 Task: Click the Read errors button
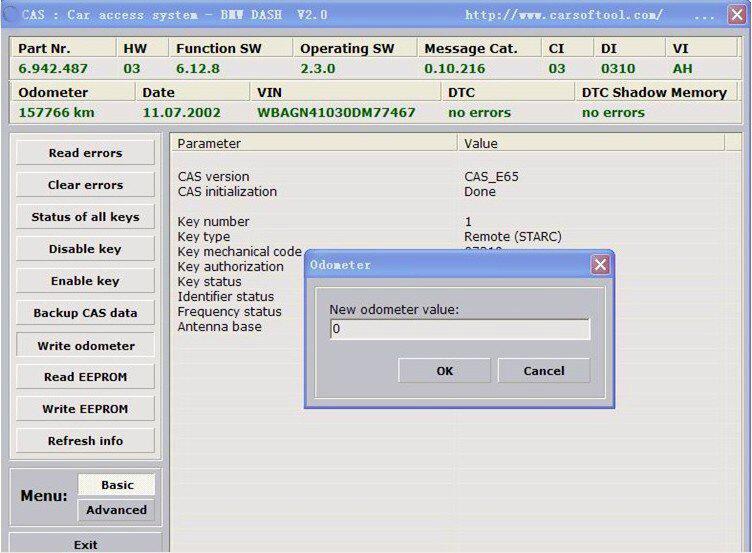pos(85,153)
